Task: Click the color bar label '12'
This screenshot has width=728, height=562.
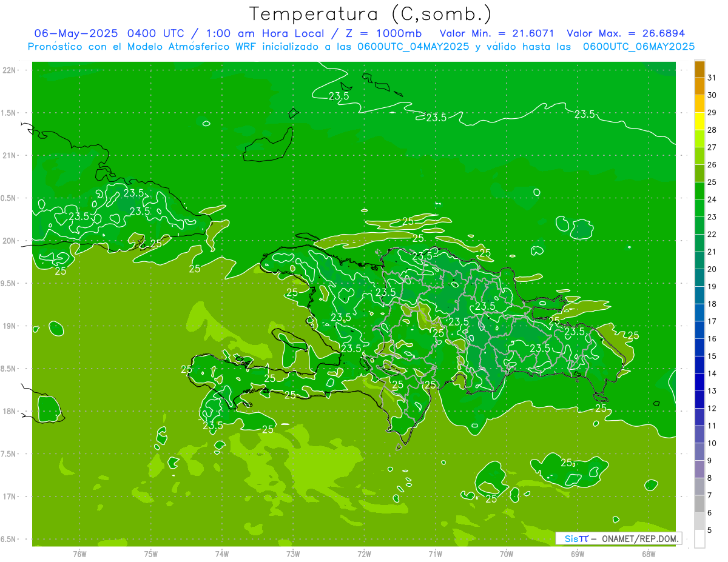Action: coord(712,409)
